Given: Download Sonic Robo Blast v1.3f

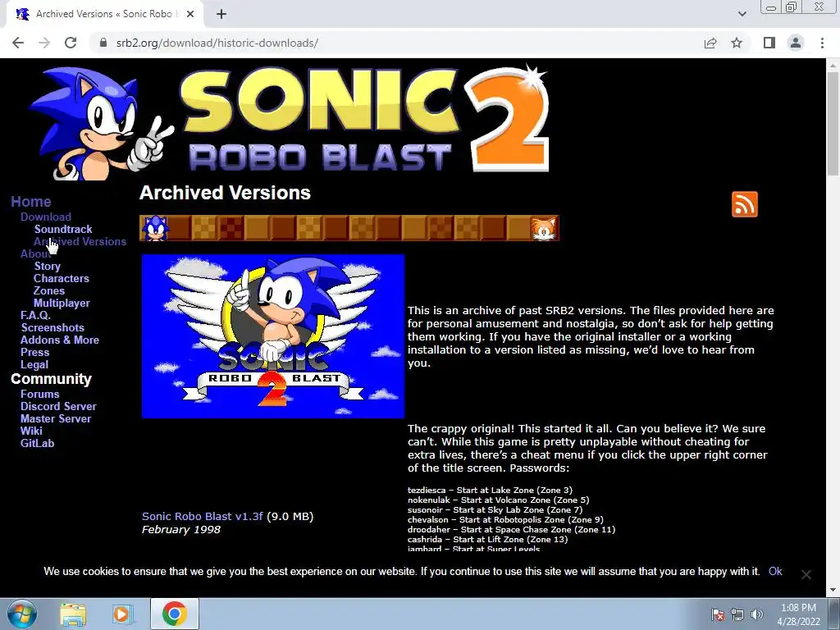Looking at the screenshot, I should click(x=202, y=516).
